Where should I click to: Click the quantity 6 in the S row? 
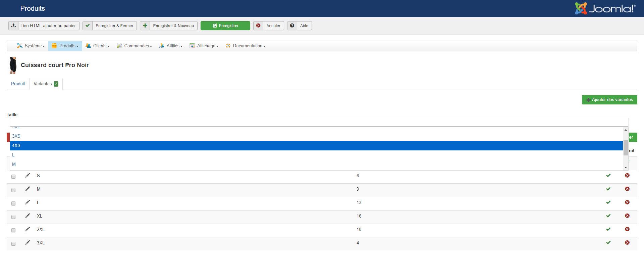(358, 176)
